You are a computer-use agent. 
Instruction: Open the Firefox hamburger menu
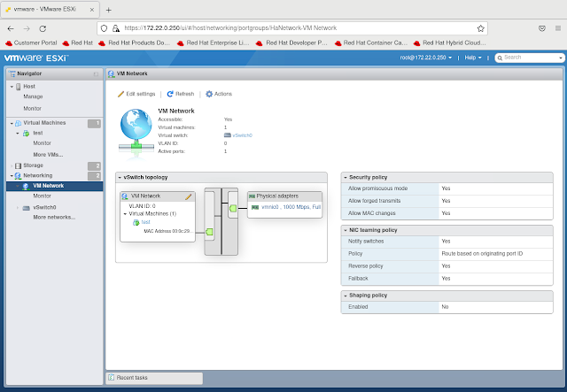[x=558, y=28]
